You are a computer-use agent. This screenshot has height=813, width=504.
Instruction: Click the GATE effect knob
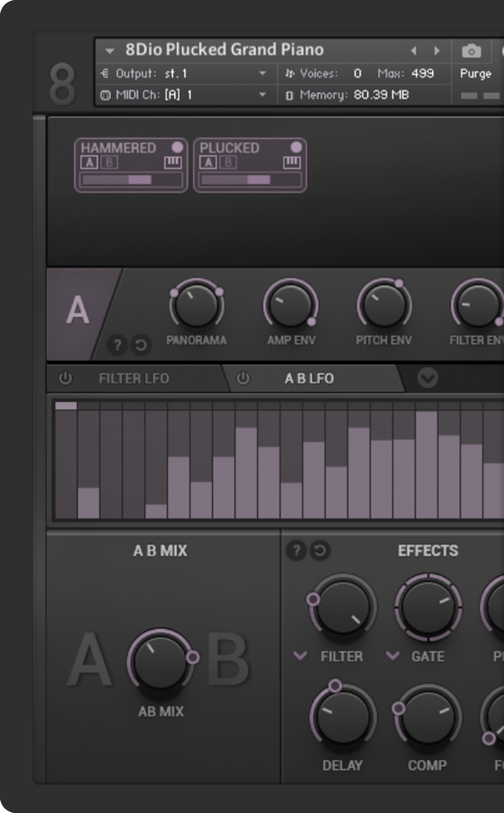tap(428, 608)
